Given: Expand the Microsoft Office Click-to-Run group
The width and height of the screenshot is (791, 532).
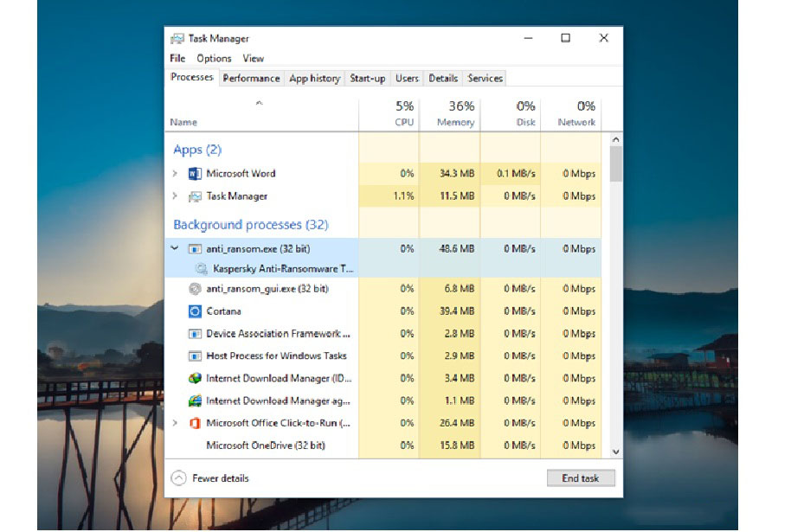Looking at the screenshot, I should 175,423.
